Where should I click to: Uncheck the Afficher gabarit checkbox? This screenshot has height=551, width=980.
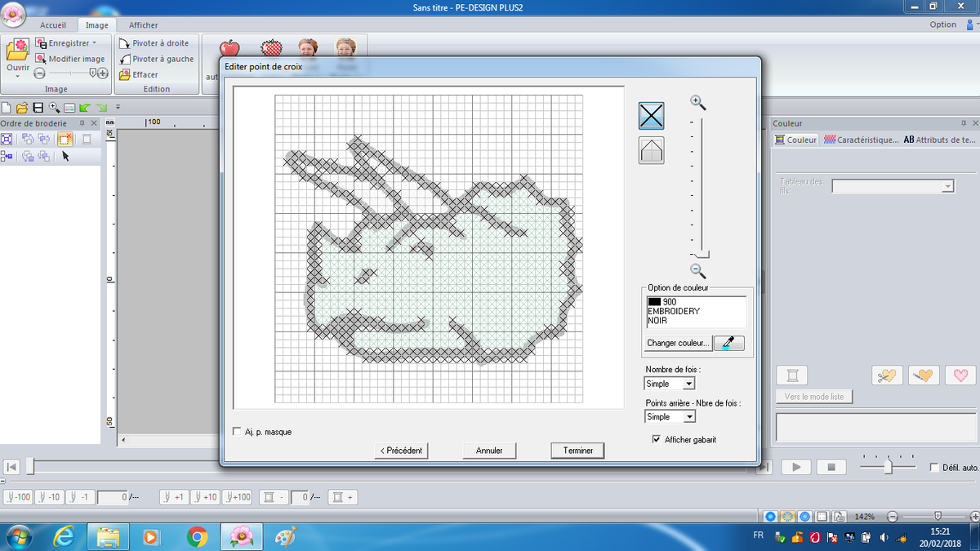657,439
